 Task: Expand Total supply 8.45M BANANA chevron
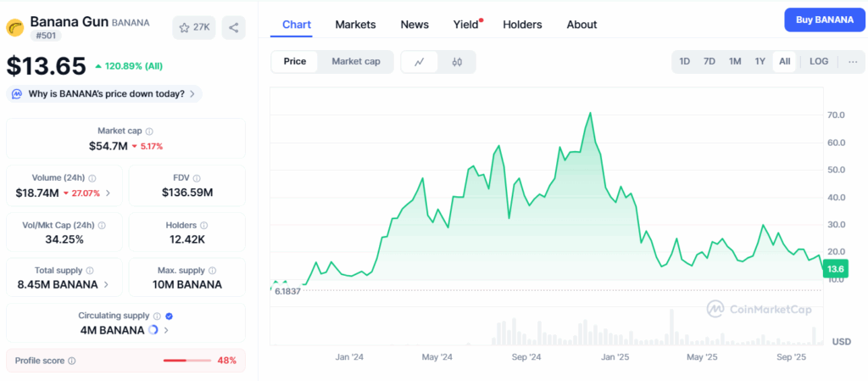click(105, 284)
